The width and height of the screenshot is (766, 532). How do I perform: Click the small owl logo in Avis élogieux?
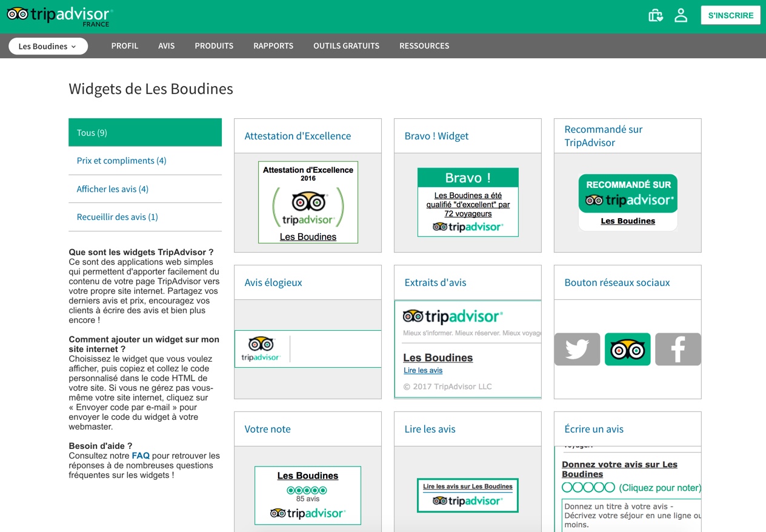(260, 348)
